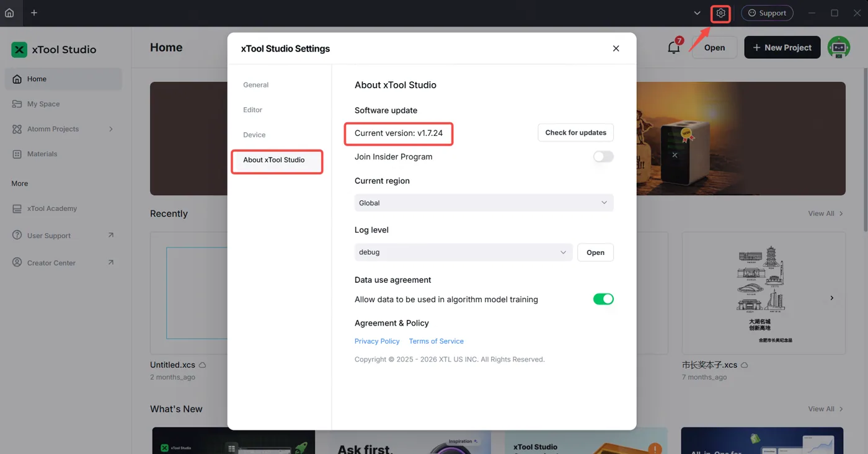
Task: Click the Materials sidebar icon
Action: pyautogui.click(x=17, y=154)
